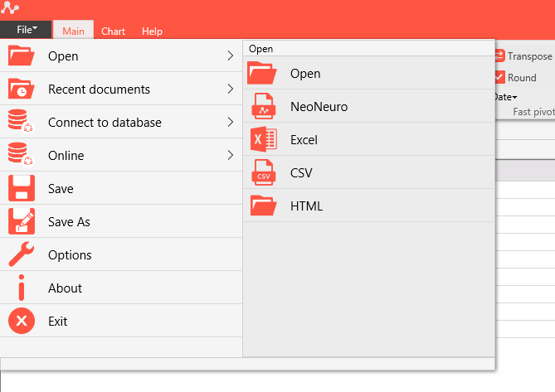
Task: Choose CSV in the Open submenu
Action: (369, 173)
